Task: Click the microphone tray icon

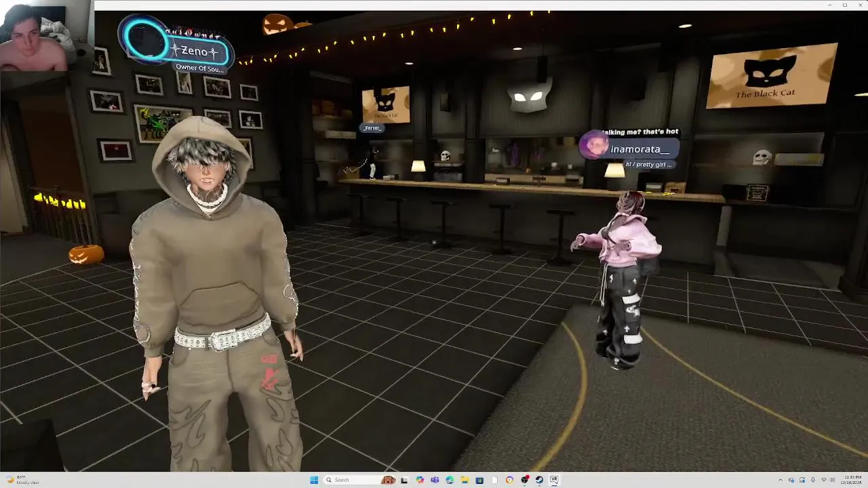Action: coord(813,480)
